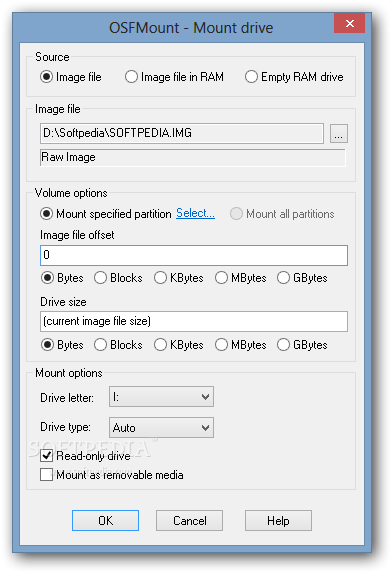The width and height of the screenshot is (392, 573).
Task: Click the Raw Image format text field
Action: 193,158
